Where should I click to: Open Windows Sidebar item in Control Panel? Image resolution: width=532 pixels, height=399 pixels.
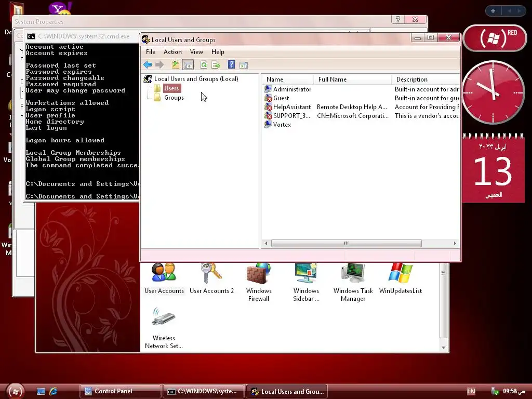click(306, 282)
